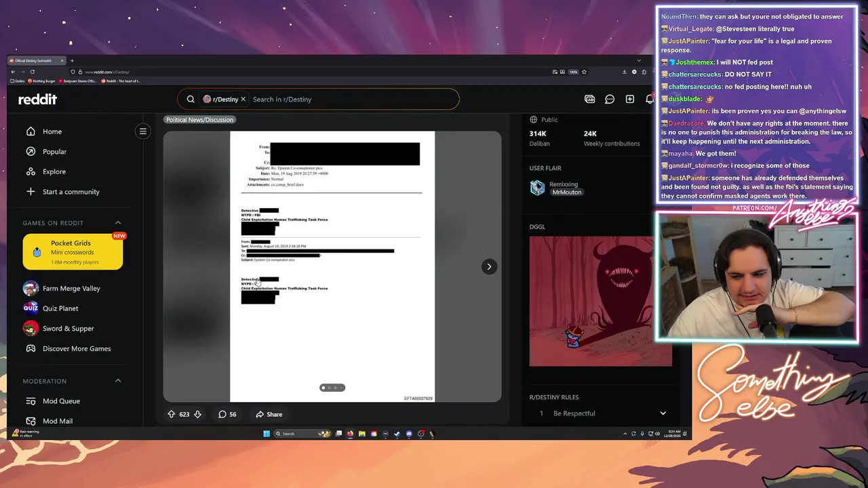Open the notifications bell
Viewport: 868px width, 488px height.
coord(650,99)
